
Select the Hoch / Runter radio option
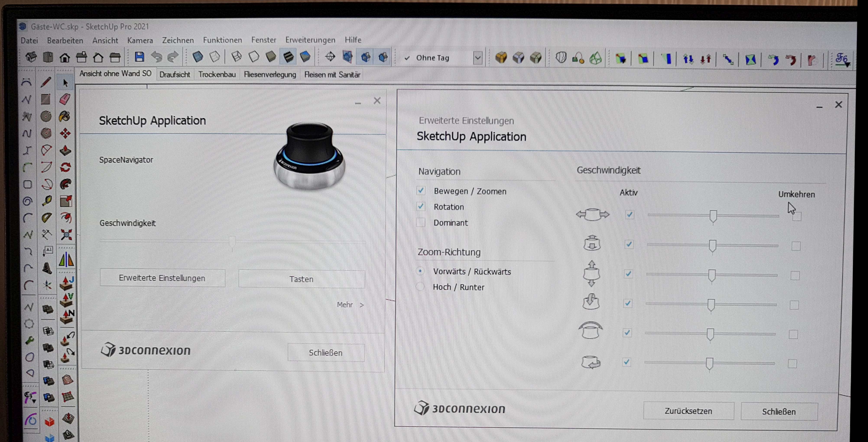(x=420, y=287)
